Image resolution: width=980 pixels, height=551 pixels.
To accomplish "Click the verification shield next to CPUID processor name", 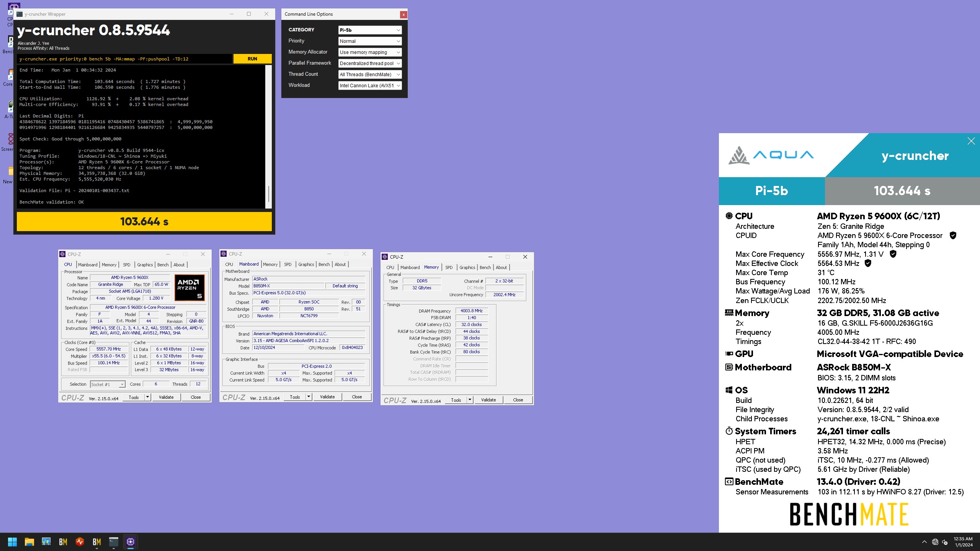I will coord(953,235).
